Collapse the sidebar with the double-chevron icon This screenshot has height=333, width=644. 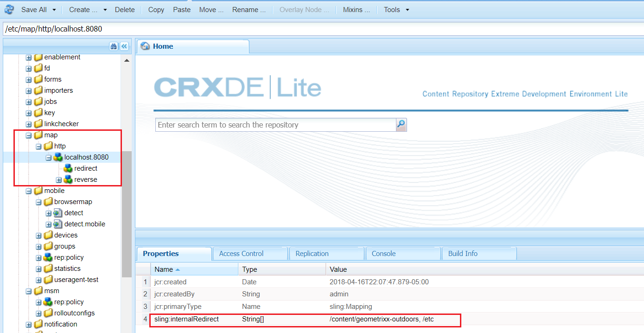coord(124,46)
